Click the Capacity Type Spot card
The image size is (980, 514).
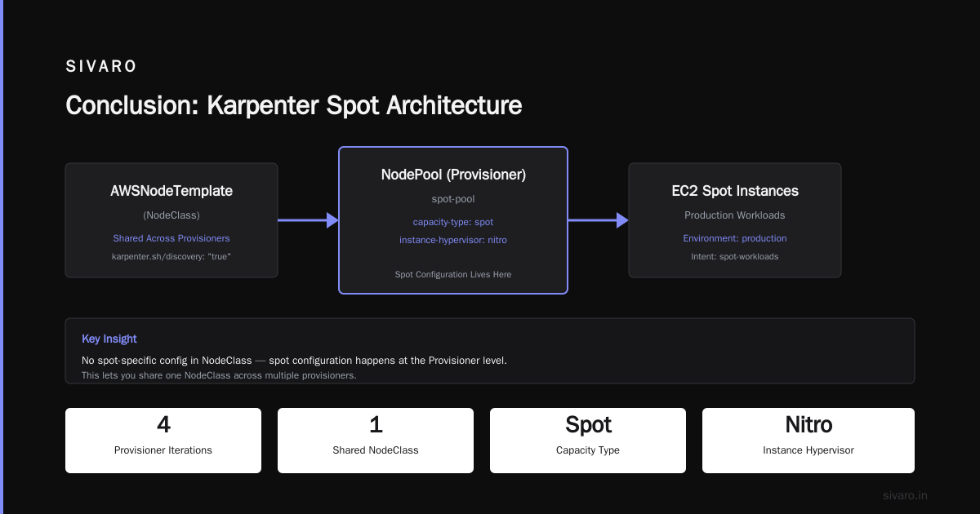coord(588,441)
